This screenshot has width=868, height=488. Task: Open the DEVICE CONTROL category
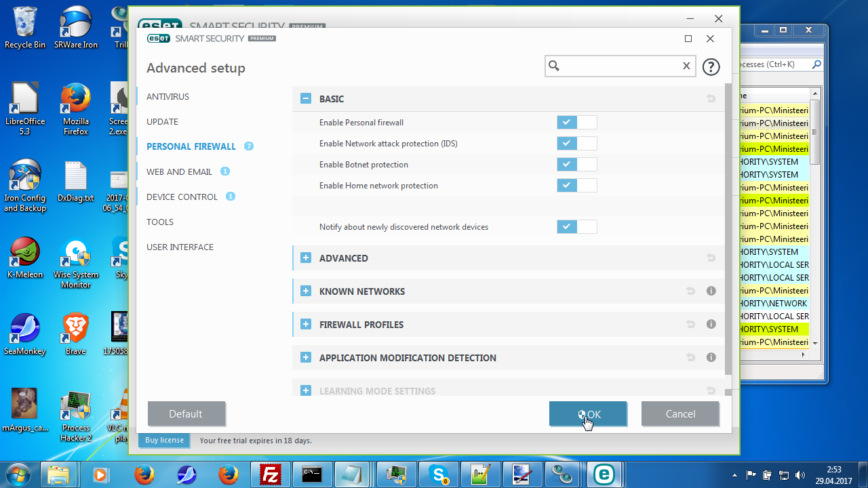click(182, 197)
